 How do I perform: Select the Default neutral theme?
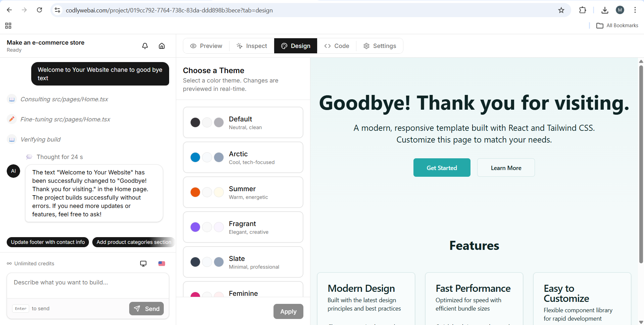[x=243, y=122]
